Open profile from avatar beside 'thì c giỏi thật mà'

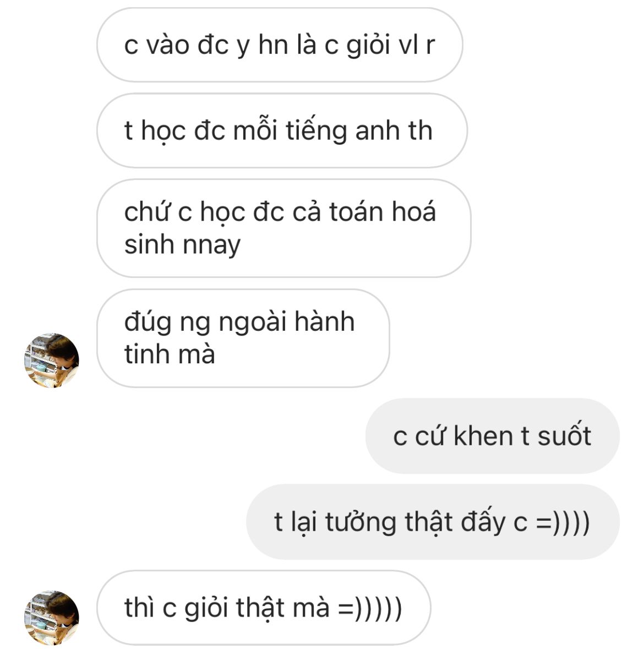point(52,618)
